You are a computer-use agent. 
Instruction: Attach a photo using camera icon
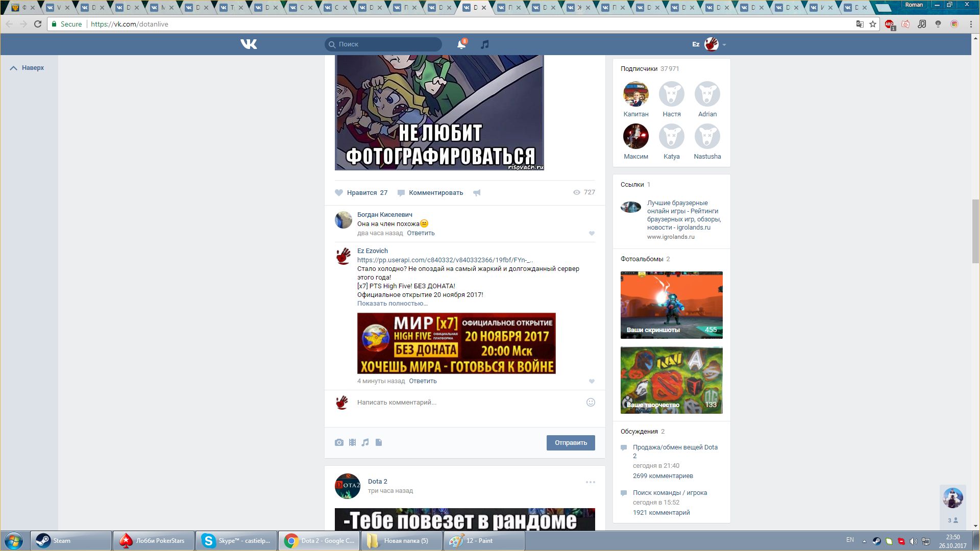339,442
